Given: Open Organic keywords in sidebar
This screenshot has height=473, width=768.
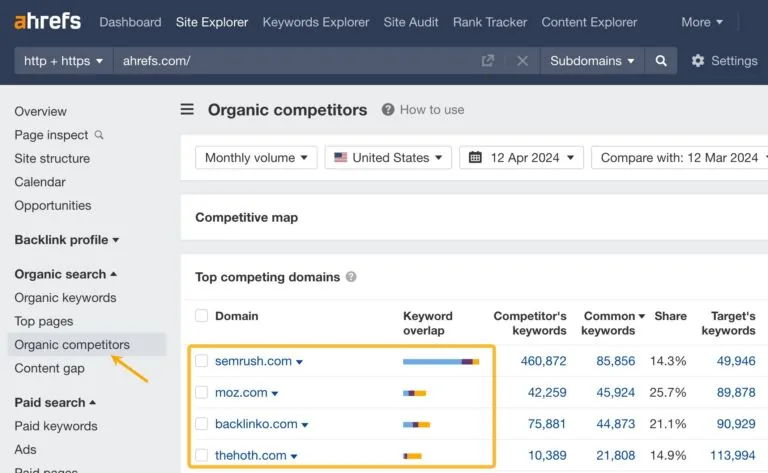Looking at the screenshot, I should point(65,297).
